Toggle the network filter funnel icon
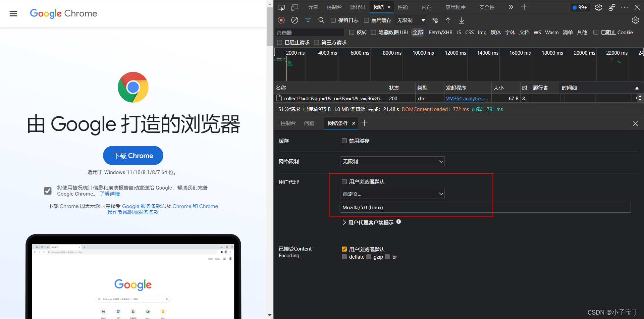 (308, 20)
